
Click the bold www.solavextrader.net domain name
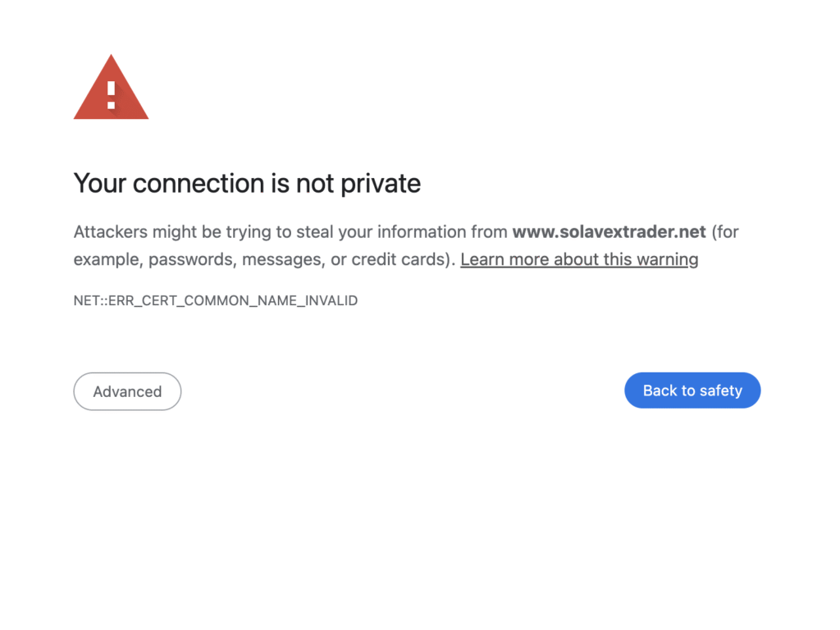[x=609, y=231]
